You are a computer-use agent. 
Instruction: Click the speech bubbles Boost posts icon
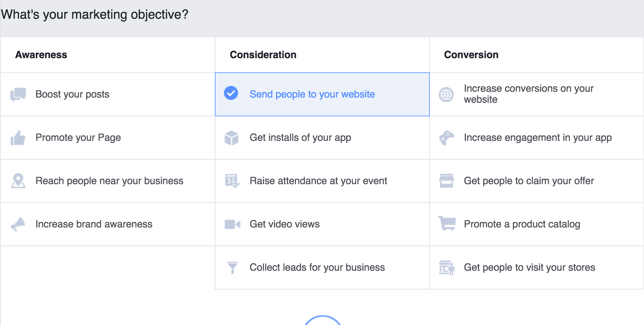18,94
